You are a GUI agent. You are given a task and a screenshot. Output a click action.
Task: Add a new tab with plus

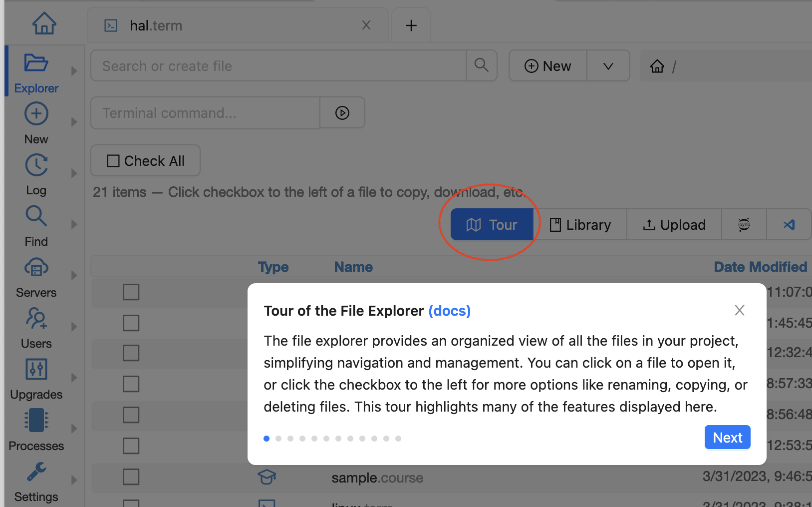pos(411,25)
